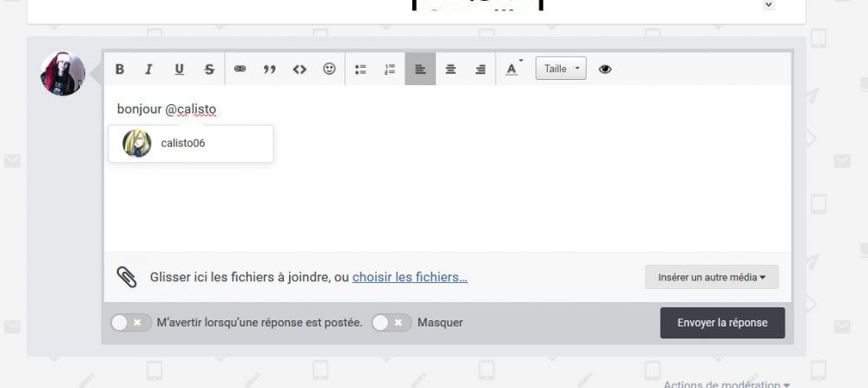The width and height of the screenshot is (868, 388).
Task: Open the text color picker
Action: (x=513, y=69)
